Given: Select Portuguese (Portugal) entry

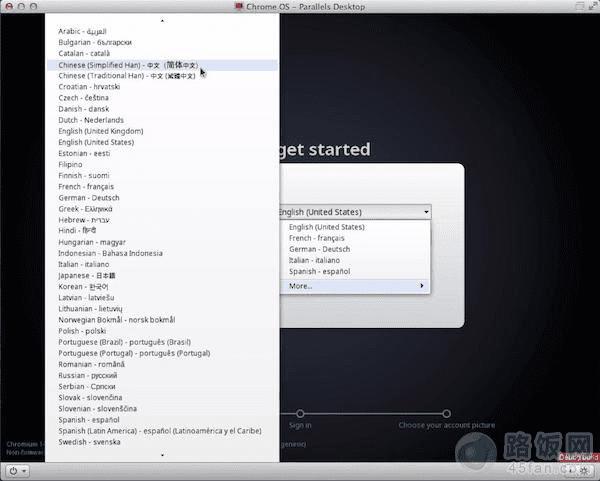Looking at the screenshot, I should tap(162, 353).
